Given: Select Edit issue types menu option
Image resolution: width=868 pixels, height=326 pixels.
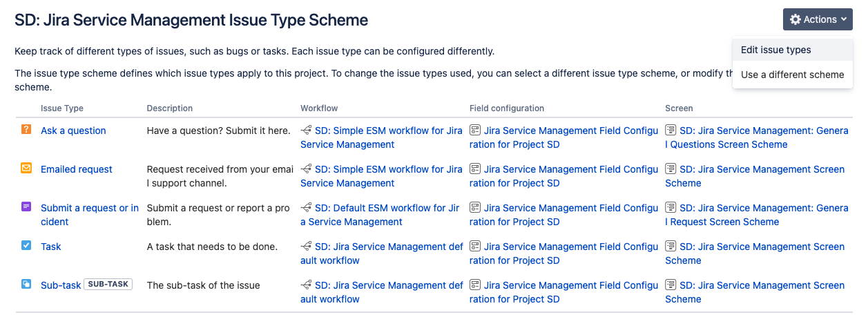Looking at the screenshot, I should pos(775,50).
